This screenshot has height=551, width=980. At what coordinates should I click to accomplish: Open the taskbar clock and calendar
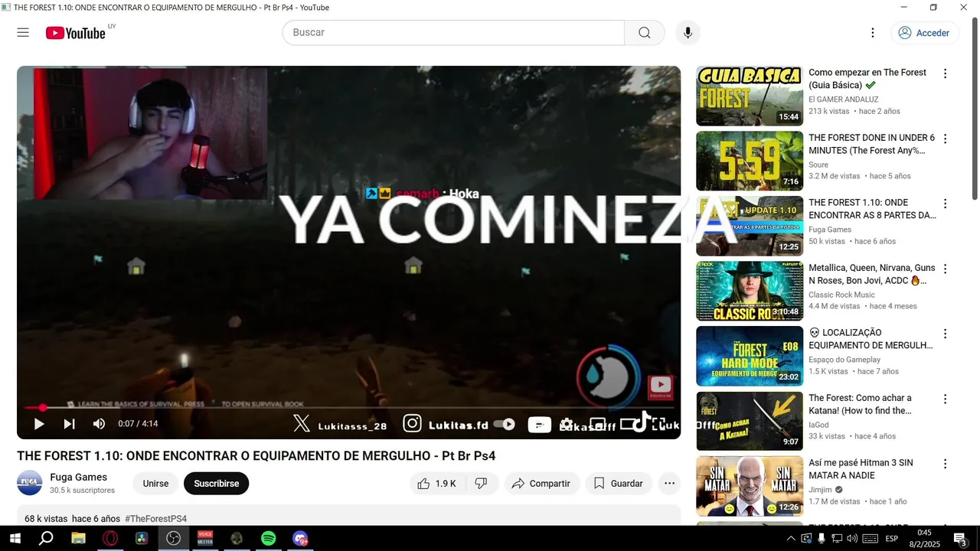tap(924, 539)
